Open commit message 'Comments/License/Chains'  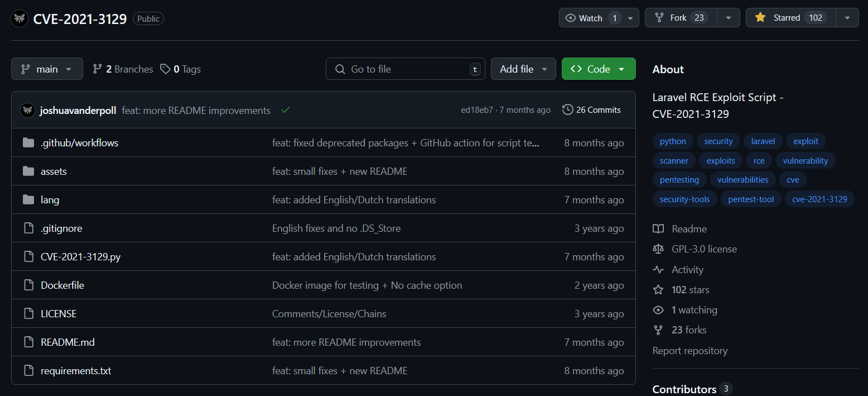329,314
